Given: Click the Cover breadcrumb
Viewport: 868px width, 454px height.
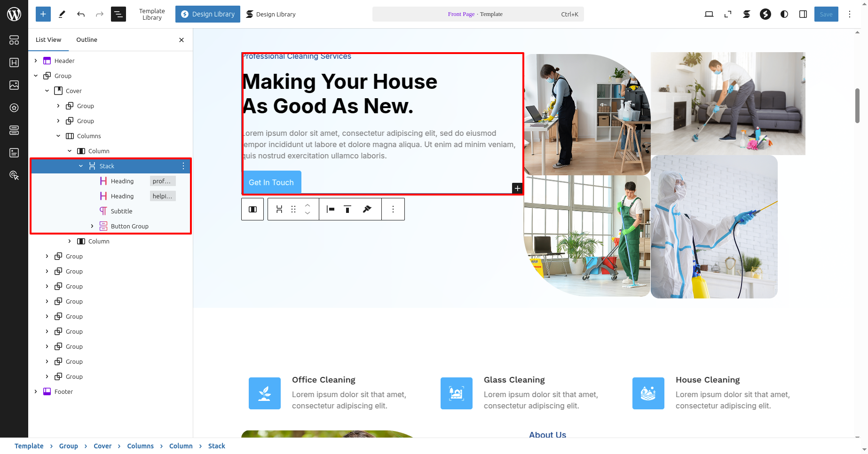Looking at the screenshot, I should click(103, 446).
